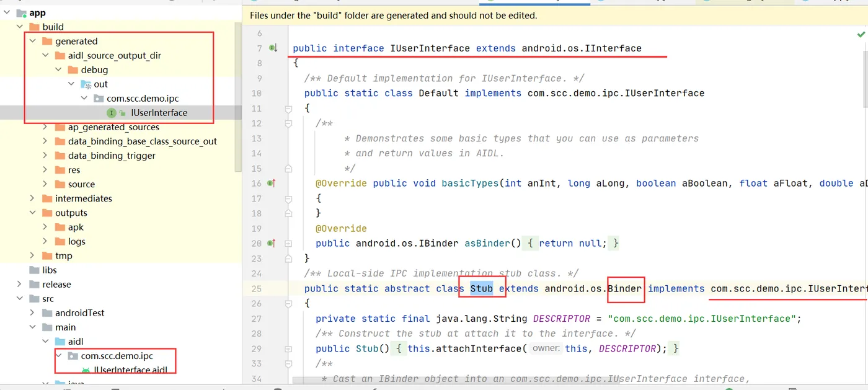Image resolution: width=868 pixels, height=390 pixels.
Task: Click the data_binding_base_class_source_out folder icon
Action: pyautogui.click(x=60, y=141)
